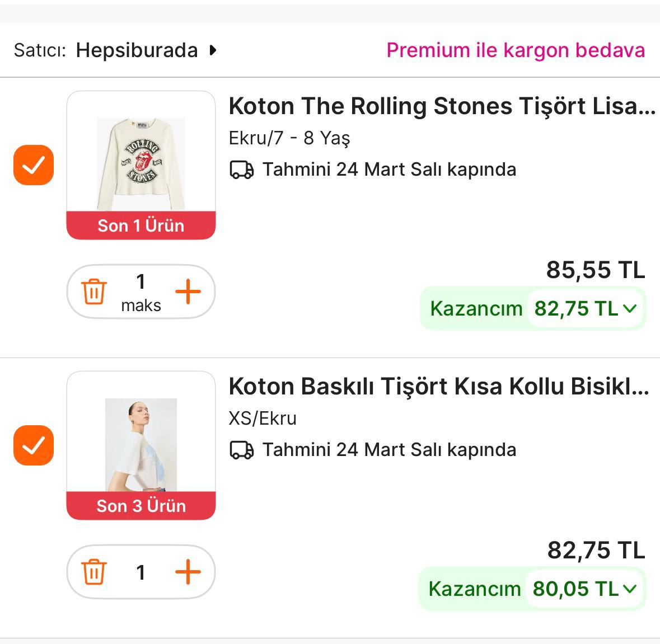Deselect the Koton Baskılı Tişört checkbox
Image resolution: width=660 pixels, height=644 pixels.
click(x=34, y=445)
